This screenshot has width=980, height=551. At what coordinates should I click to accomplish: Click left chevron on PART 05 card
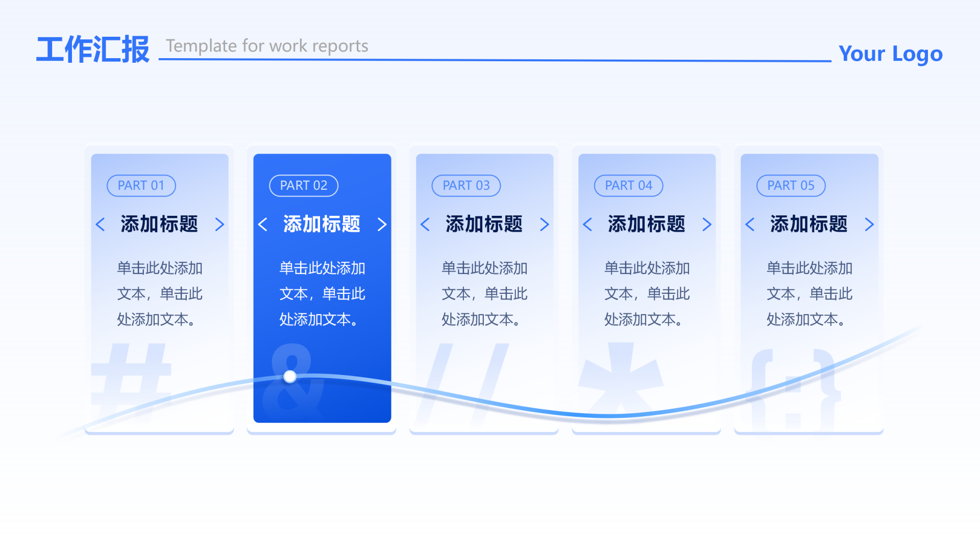click(x=750, y=224)
